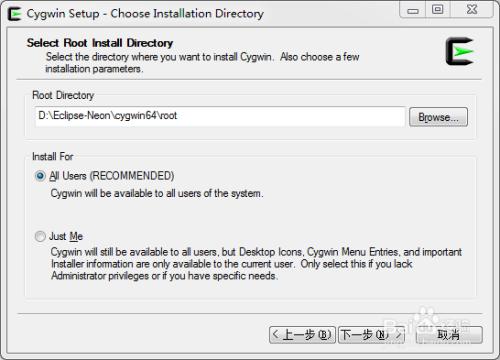
Task: Cancel setup with 取消 button
Action: pos(449,335)
